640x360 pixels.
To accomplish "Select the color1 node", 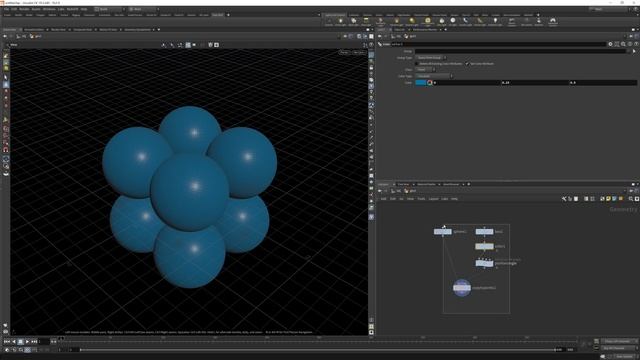I will pyautogui.click(x=484, y=246).
